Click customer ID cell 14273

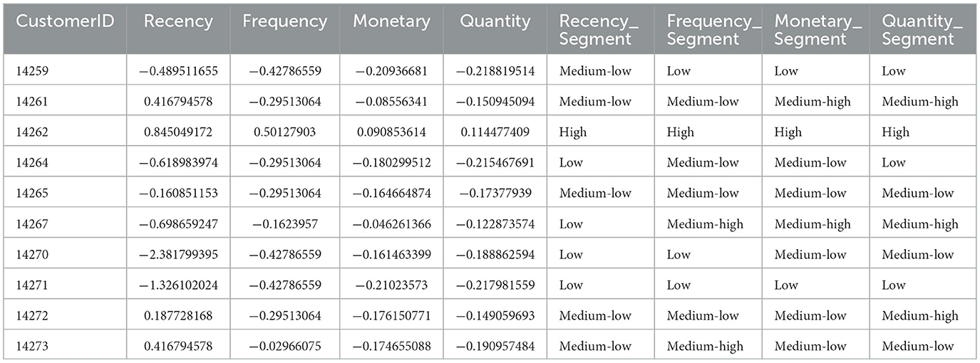click(31, 347)
